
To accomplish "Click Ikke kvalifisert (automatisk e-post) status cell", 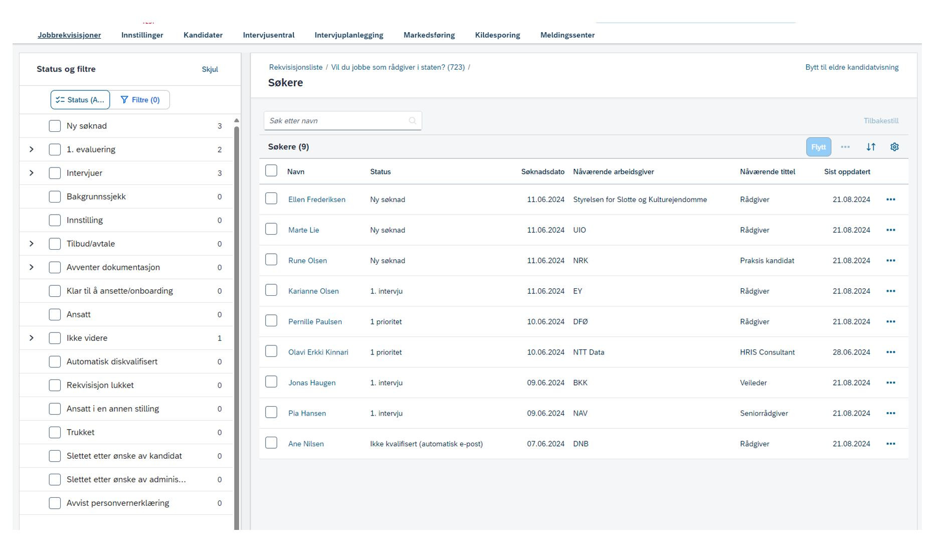I will [x=427, y=444].
